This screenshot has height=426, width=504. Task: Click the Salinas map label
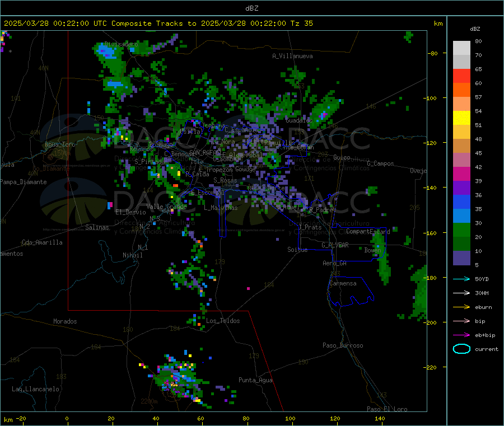[97, 227]
